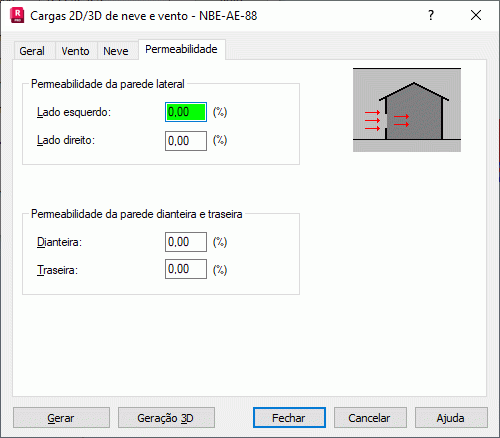Viewport: 500px width, 438px height.
Task: Click the Gerar button
Action: click(61, 418)
